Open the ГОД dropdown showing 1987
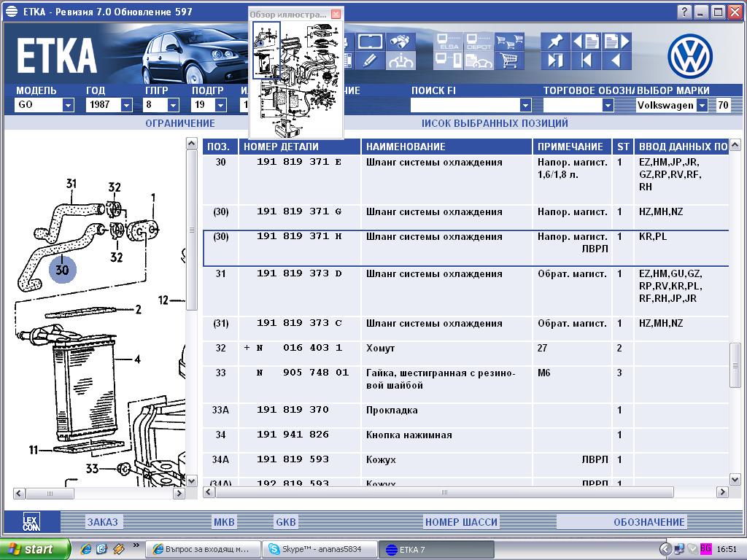 point(126,105)
